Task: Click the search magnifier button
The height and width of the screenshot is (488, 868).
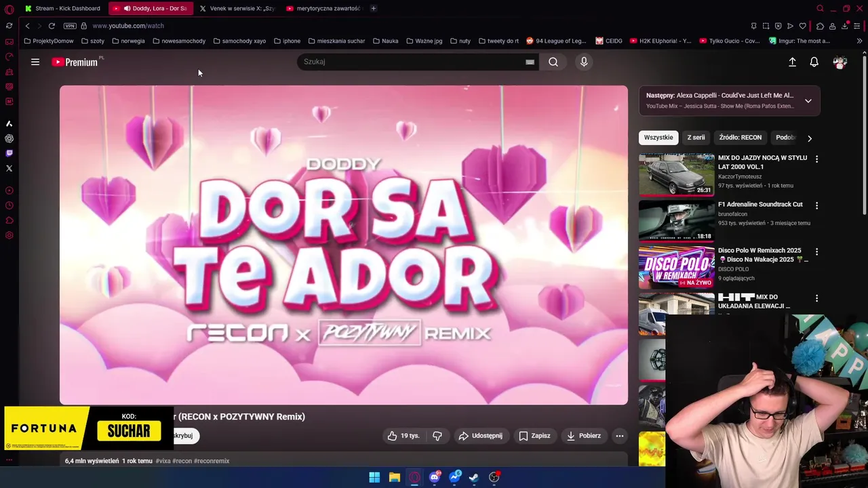Action: 553,62
